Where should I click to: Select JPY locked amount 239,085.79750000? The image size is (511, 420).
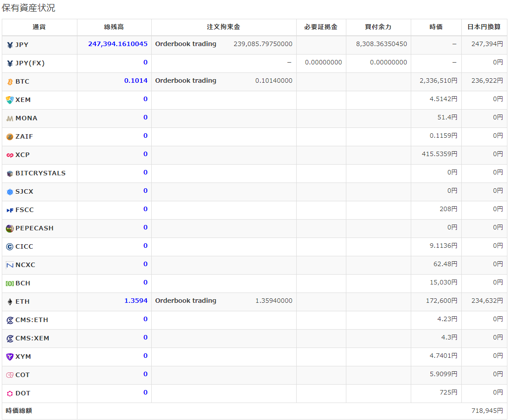[263, 44]
